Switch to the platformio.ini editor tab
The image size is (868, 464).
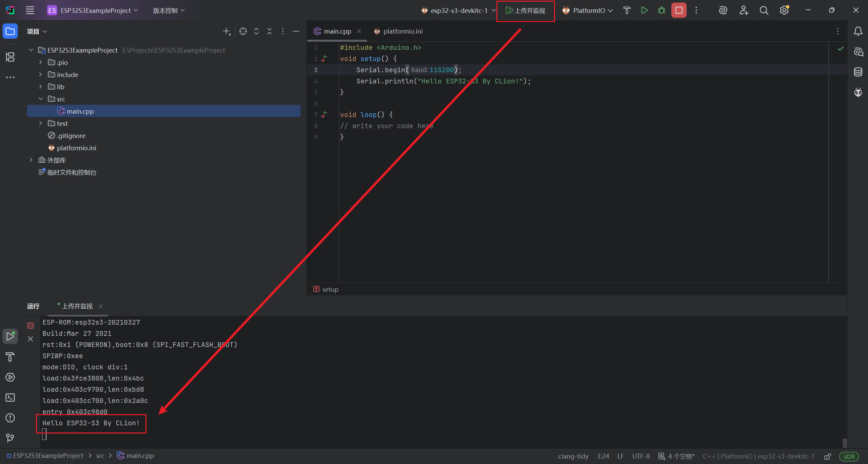(402, 31)
